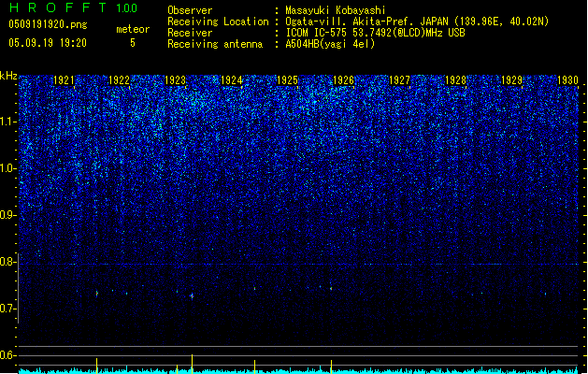This screenshot has width=588, height=374.
Task: Click the 'meteor' label
Action: point(133,29)
